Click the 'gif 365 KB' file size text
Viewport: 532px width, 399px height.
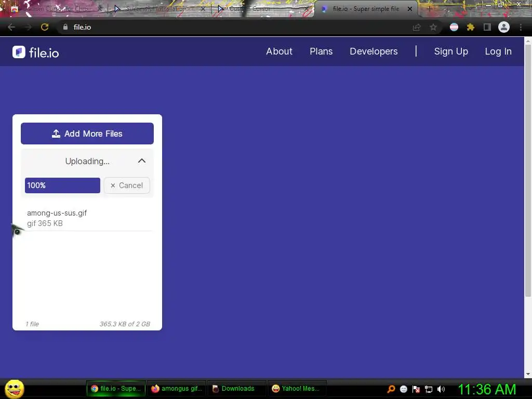(45, 223)
